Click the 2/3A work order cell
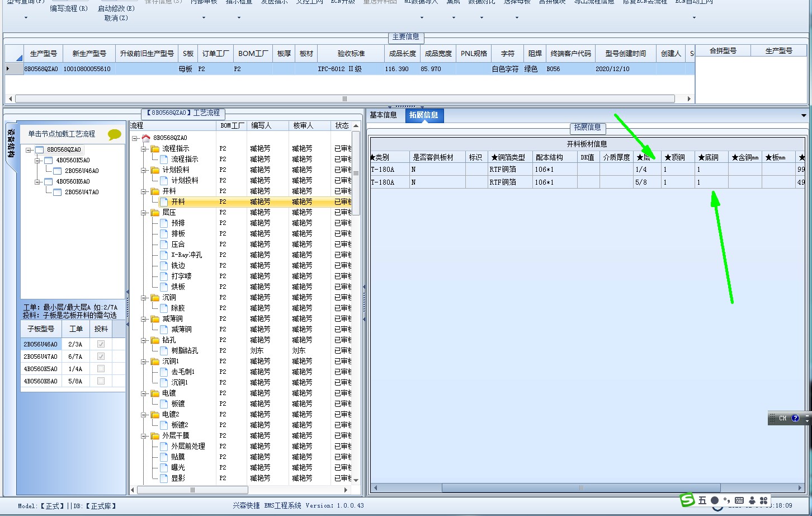 75,344
